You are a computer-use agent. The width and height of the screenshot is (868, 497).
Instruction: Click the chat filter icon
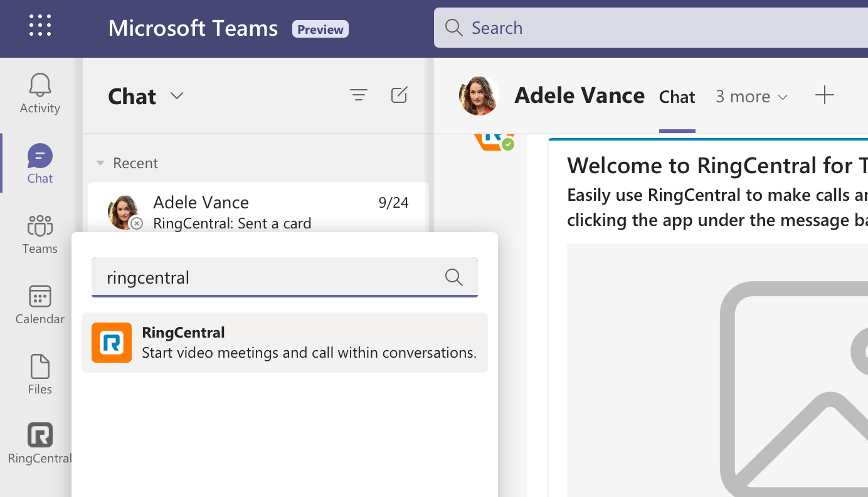[x=358, y=95]
